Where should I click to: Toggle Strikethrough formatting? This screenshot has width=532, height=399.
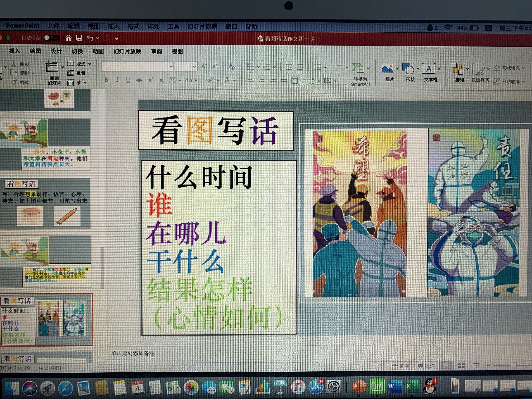point(139,80)
